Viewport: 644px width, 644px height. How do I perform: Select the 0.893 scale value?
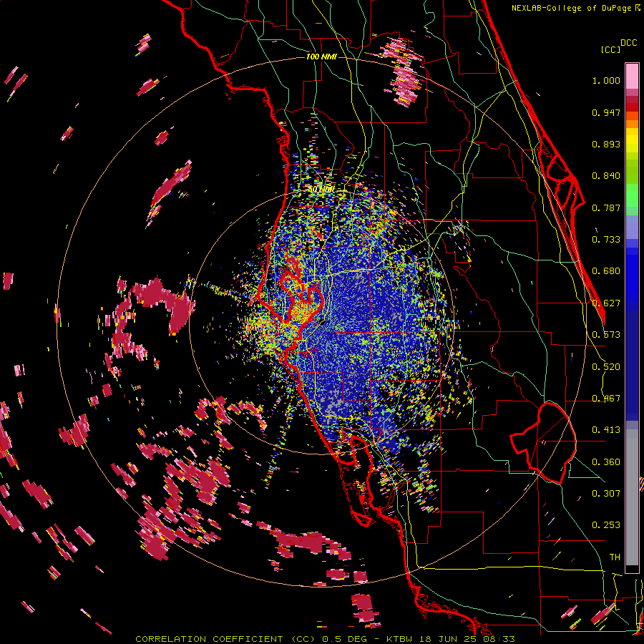point(606,144)
